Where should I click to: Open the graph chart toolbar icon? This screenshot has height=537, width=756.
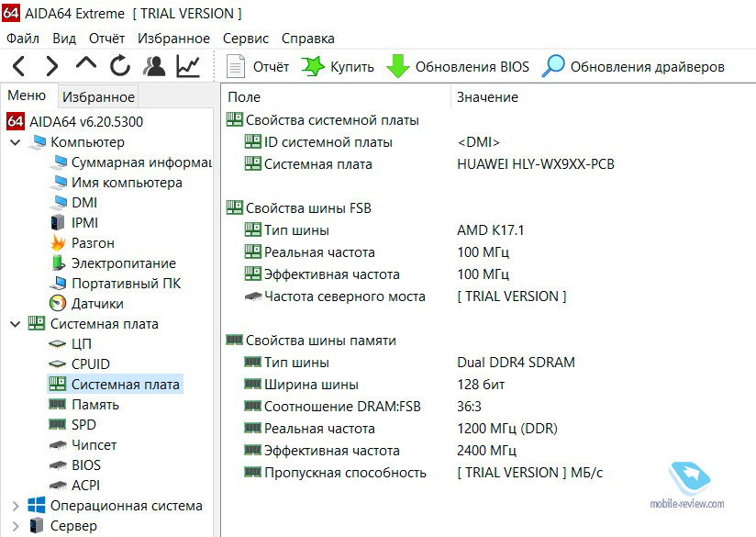pyautogui.click(x=188, y=66)
